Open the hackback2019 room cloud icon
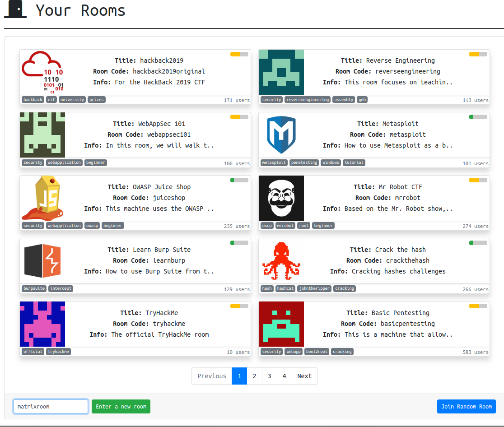 [42, 72]
